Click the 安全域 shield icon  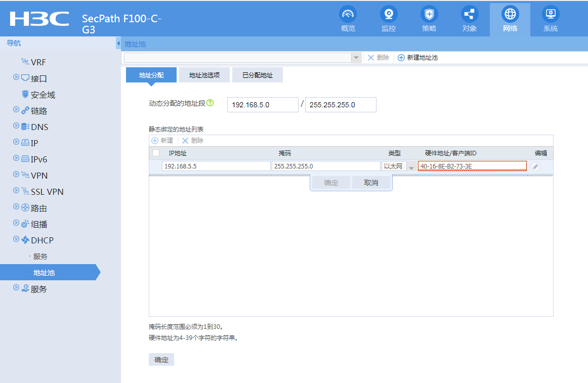pyautogui.click(x=25, y=94)
